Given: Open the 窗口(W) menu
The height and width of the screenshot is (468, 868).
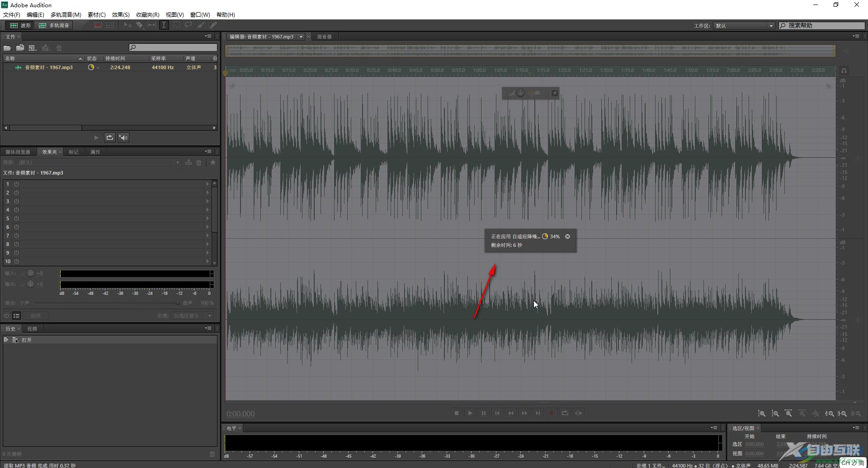Looking at the screenshot, I should pos(200,14).
